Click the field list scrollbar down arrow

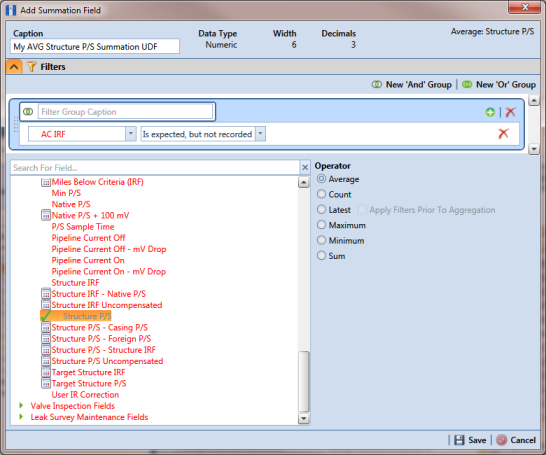point(304,418)
